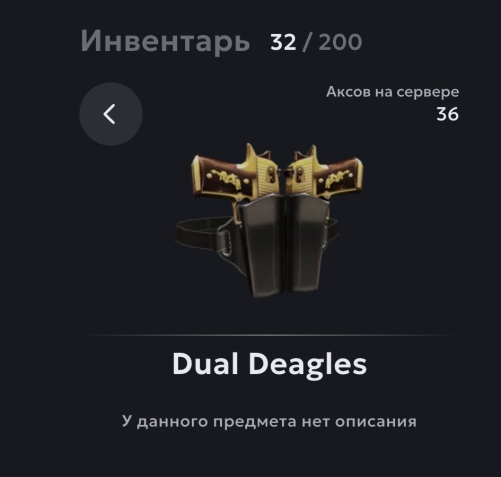501x477 pixels.
Task: Click the engraved grip of left pistol
Action: [x=222, y=177]
